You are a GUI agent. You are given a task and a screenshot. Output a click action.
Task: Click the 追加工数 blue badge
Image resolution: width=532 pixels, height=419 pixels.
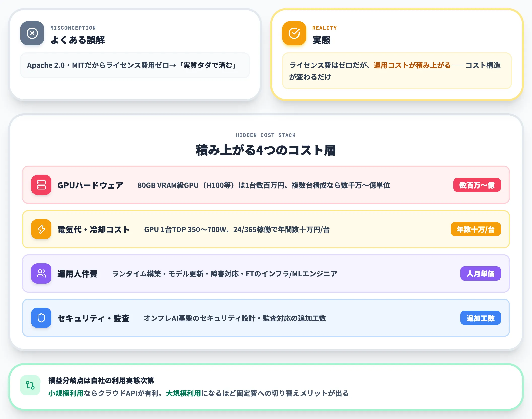point(481,318)
